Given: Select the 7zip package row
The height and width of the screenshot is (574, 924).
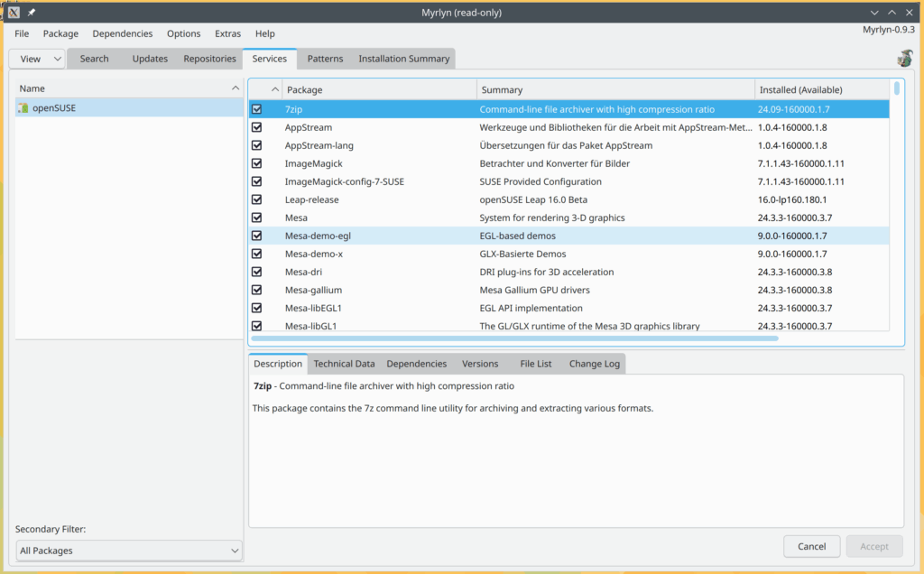Looking at the screenshot, I should (569, 109).
